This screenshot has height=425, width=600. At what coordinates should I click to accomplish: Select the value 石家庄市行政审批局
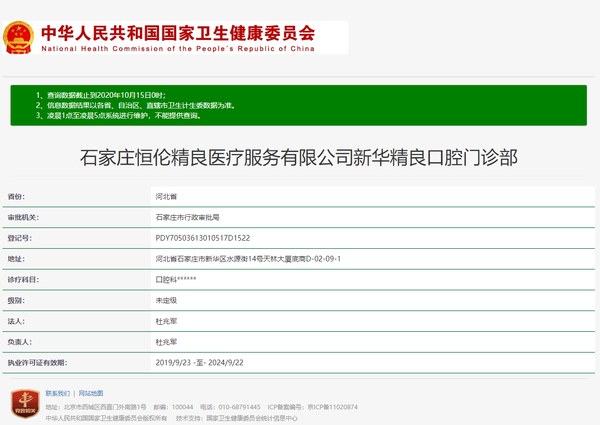pyautogui.click(x=188, y=217)
